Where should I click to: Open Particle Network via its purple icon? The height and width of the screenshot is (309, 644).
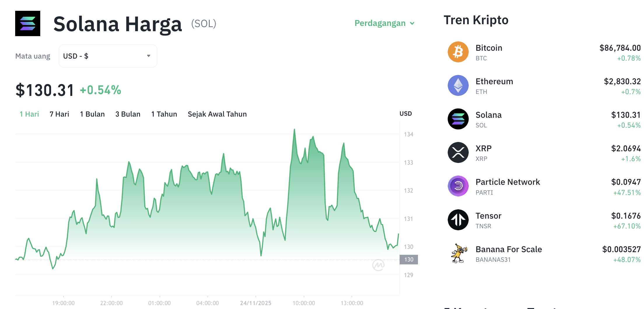(458, 186)
